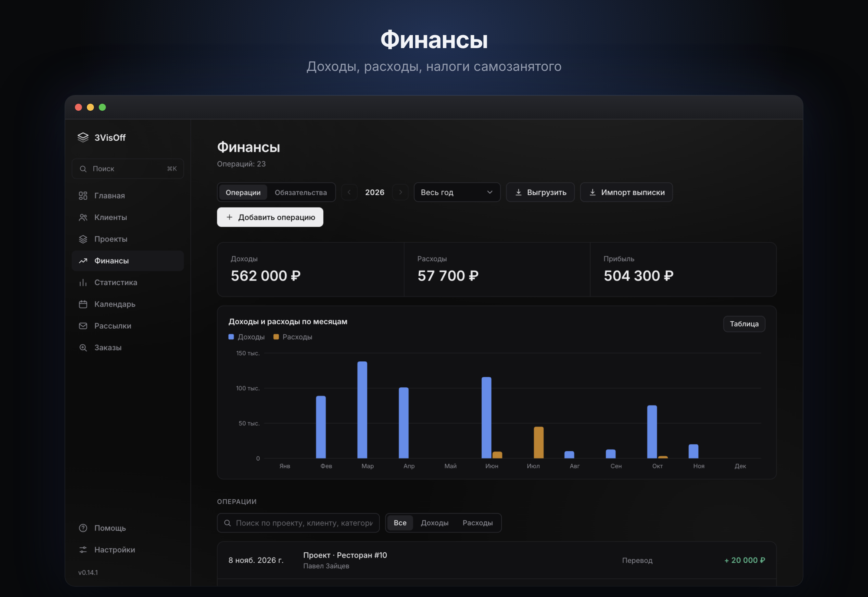Toggle the blue Доходы legend swatch

click(231, 337)
